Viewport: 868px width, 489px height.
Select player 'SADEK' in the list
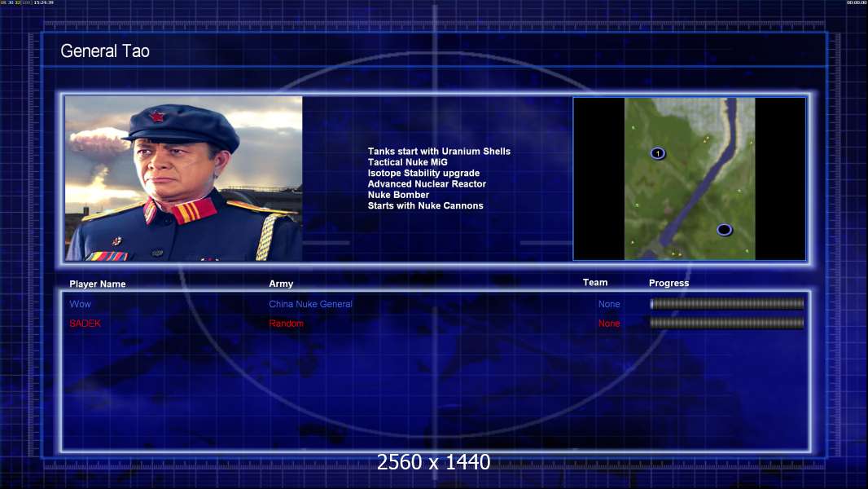click(85, 324)
